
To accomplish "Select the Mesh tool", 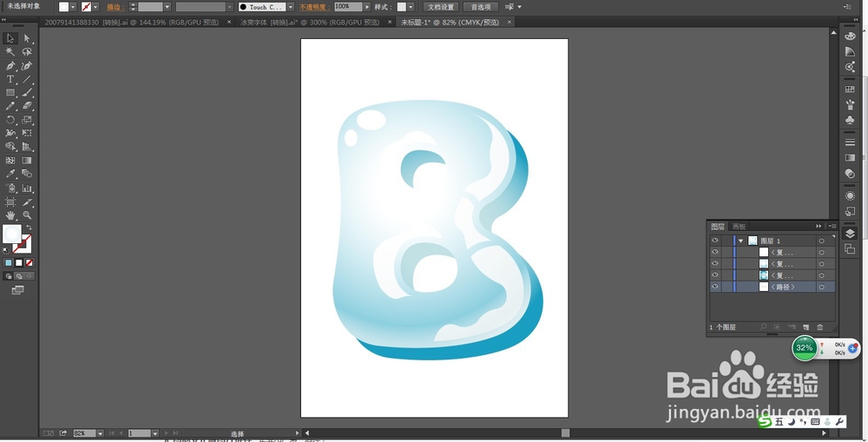I will 10,161.
